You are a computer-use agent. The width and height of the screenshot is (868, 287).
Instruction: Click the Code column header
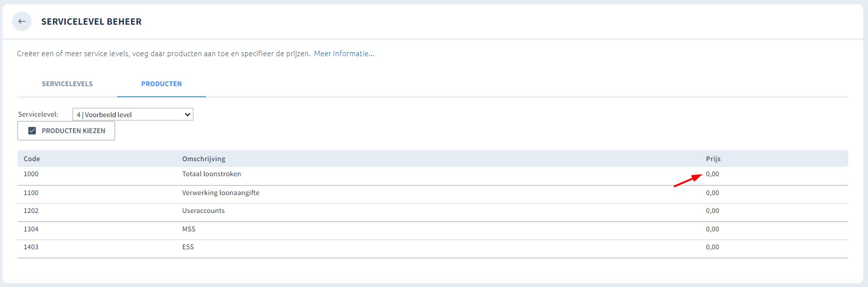click(x=32, y=159)
